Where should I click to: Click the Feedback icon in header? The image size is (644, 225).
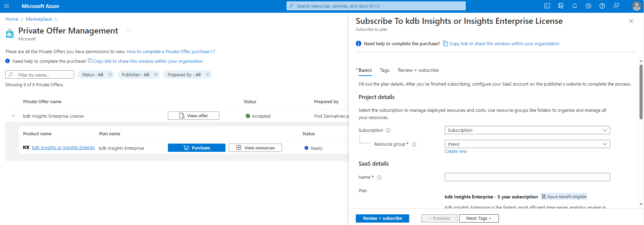(616, 6)
